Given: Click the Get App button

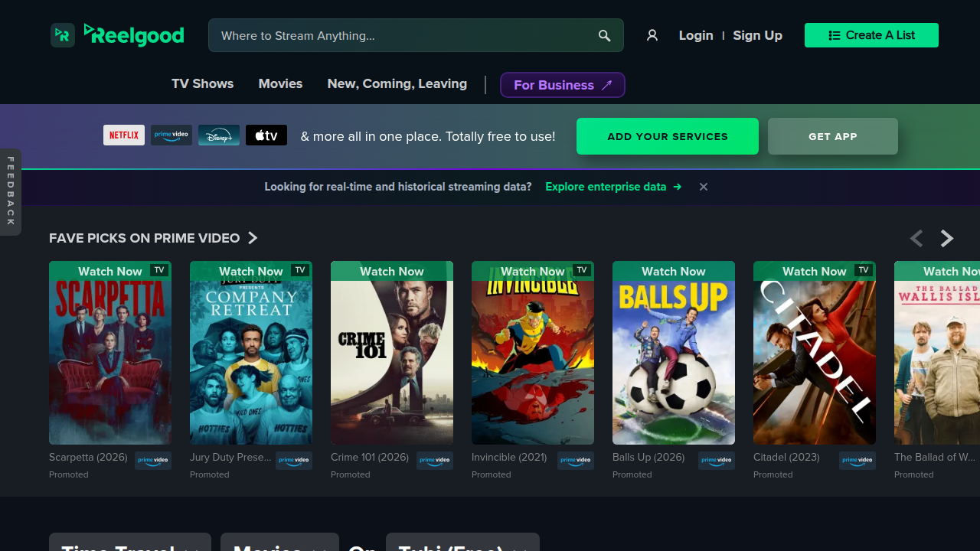Looking at the screenshot, I should click(x=833, y=136).
